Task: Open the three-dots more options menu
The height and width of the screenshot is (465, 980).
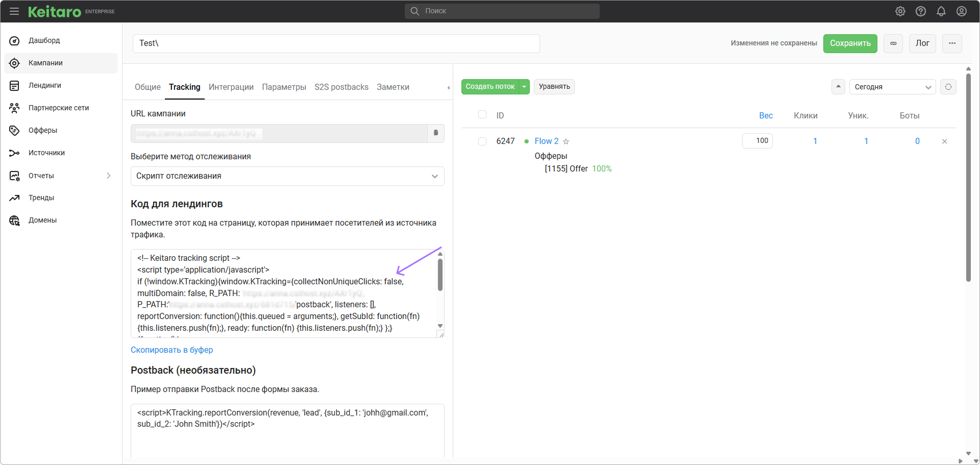Action: pos(952,43)
